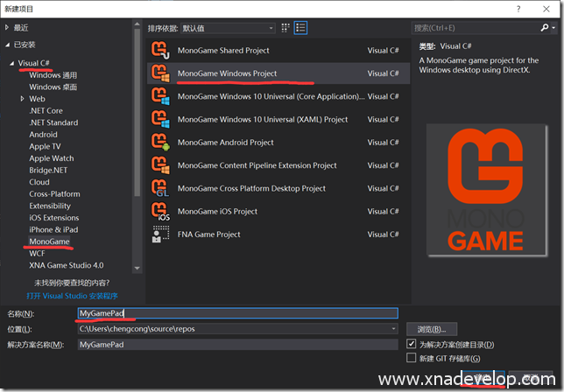Select the MonoGame iOS Project icon
Image resolution: width=564 pixels, height=392 pixels.
tap(160, 211)
